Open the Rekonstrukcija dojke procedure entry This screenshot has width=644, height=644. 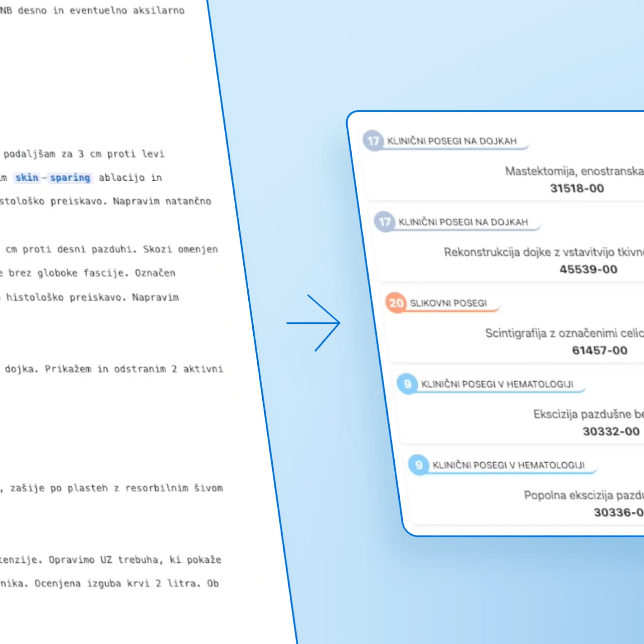[543, 252]
